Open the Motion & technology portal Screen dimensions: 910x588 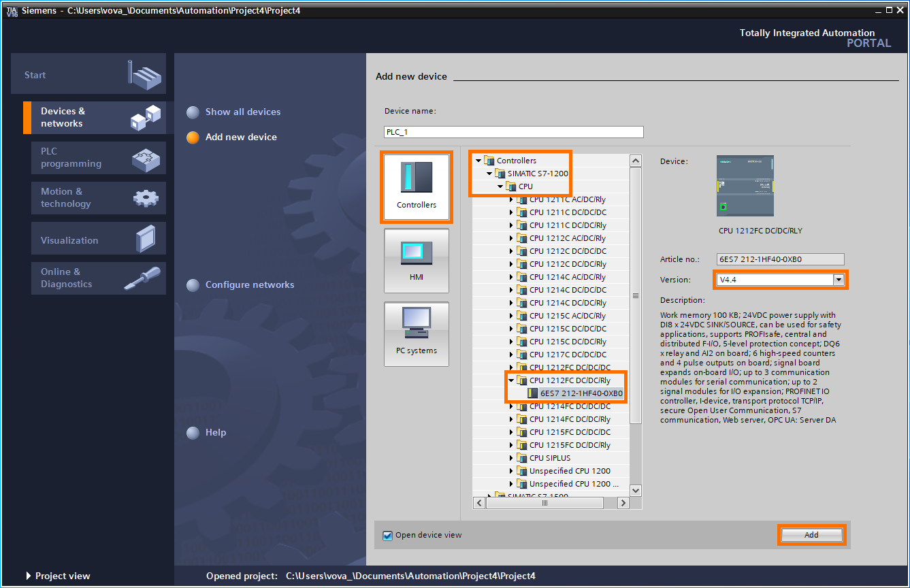[99, 197]
